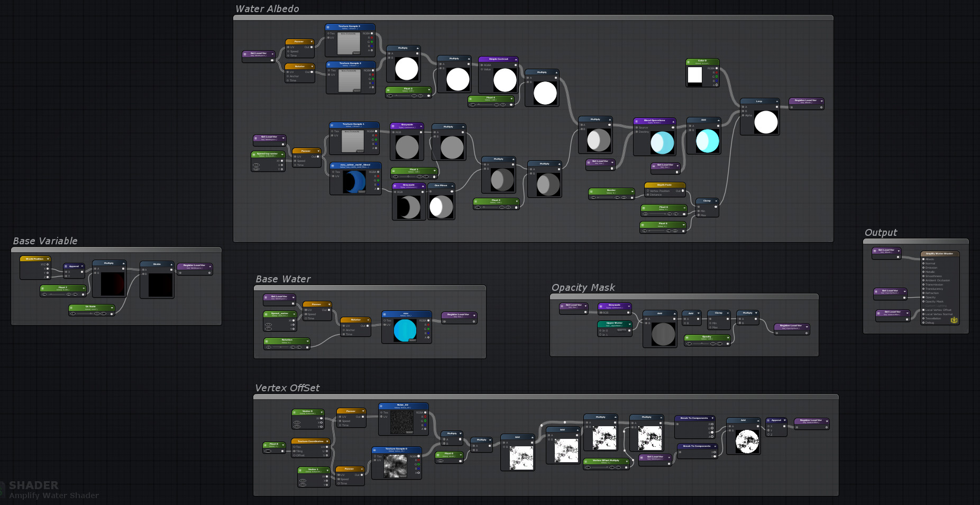
Task: Click the Opacity property node options icon
Action: (x=687, y=337)
